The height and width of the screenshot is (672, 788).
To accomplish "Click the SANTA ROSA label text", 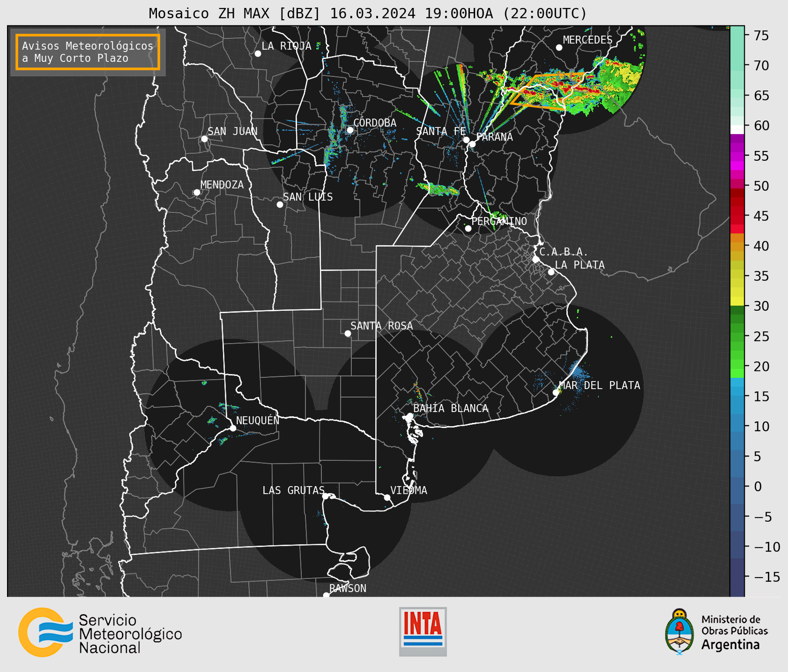I will tap(382, 326).
